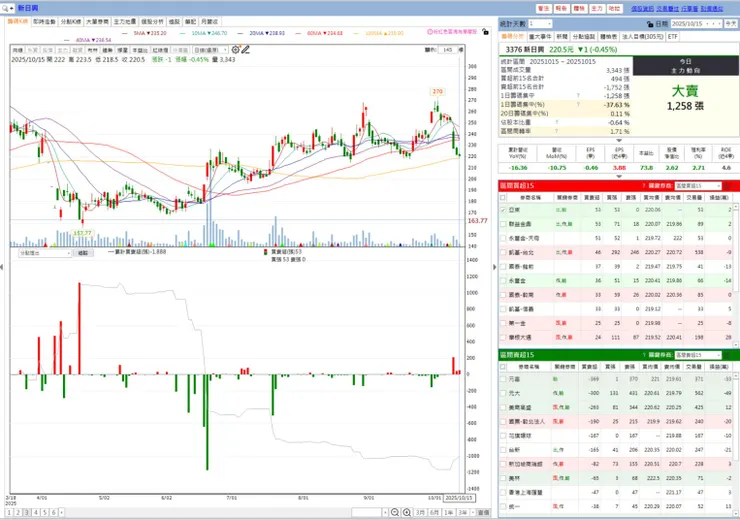Image resolution: width=740 pixels, height=520 pixels.
Task: Go to chart page 4
Action: click(35, 512)
